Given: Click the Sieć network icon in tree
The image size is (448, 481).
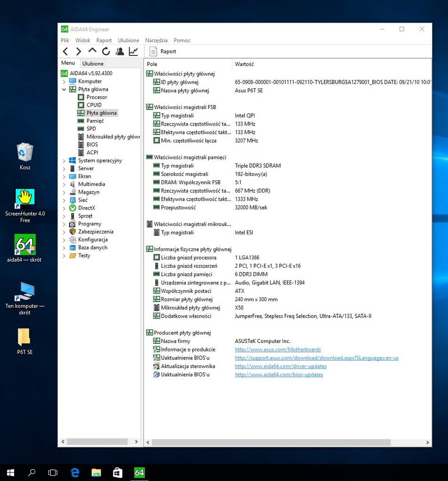Looking at the screenshot, I should pos(72,200).
